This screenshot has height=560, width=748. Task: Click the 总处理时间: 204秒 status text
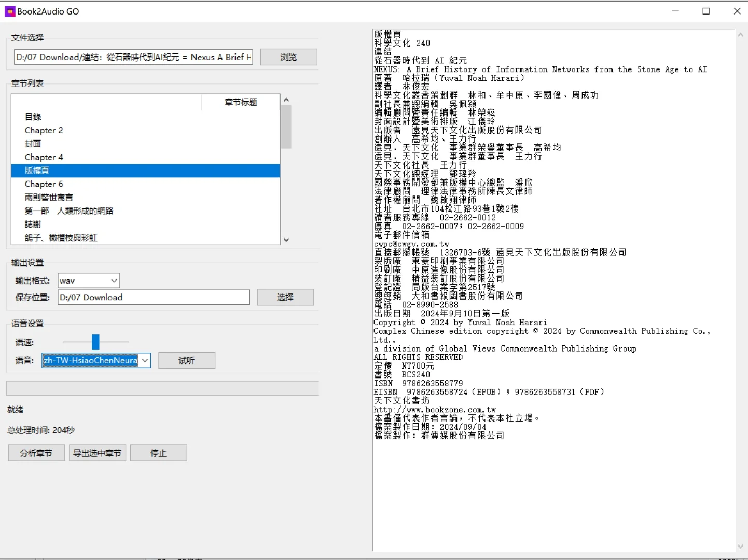[41, 430]
